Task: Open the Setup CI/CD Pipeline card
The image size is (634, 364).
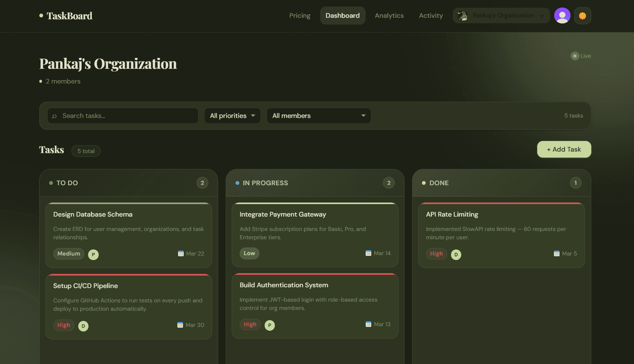Action: coord(129,307)
